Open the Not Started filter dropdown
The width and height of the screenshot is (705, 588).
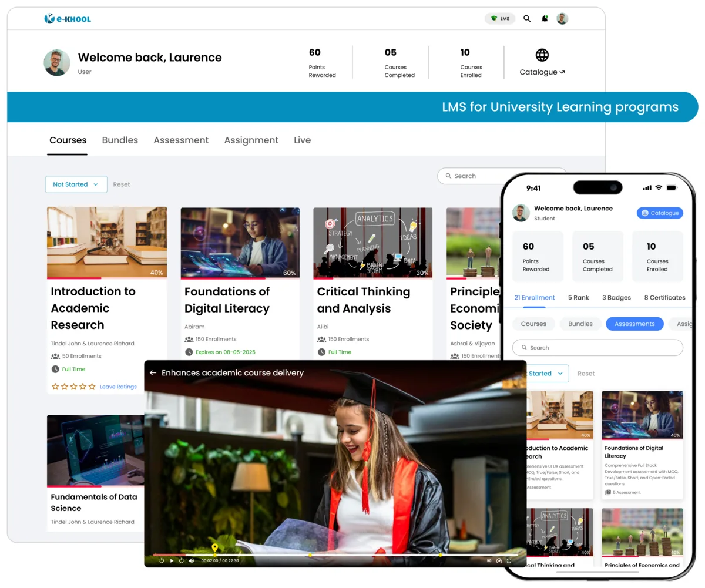tap(76, 184)
